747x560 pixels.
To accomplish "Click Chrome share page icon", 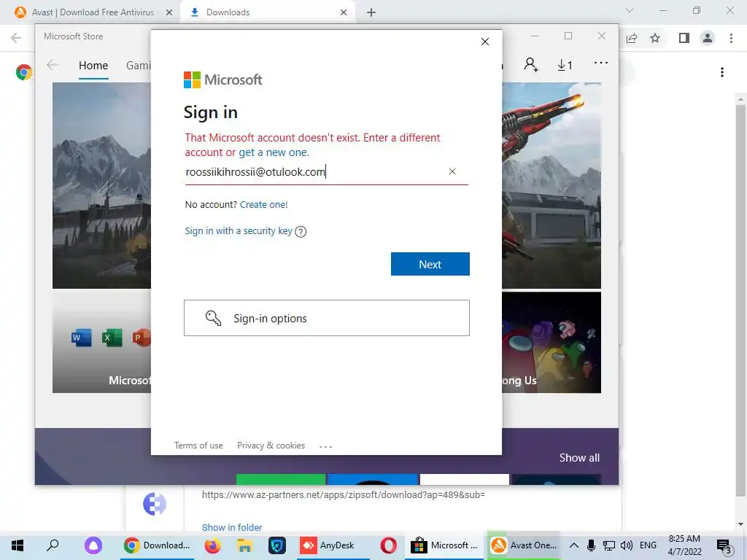I will click(x=632, y=38).
